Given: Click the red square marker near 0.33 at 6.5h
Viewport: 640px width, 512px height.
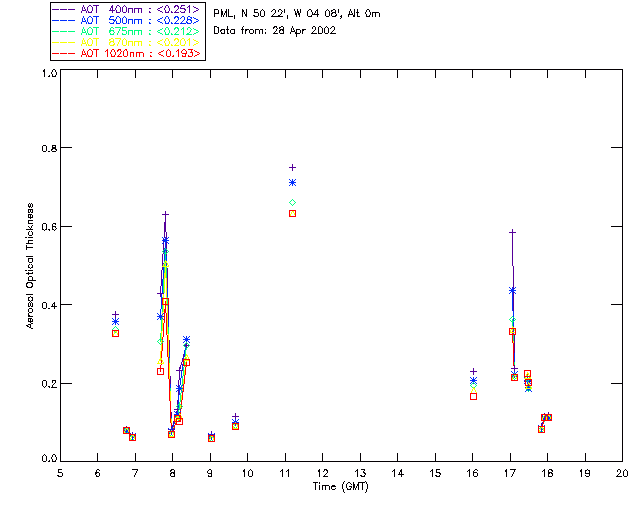Looking at the screenshot, I should [x=116, y=334].
